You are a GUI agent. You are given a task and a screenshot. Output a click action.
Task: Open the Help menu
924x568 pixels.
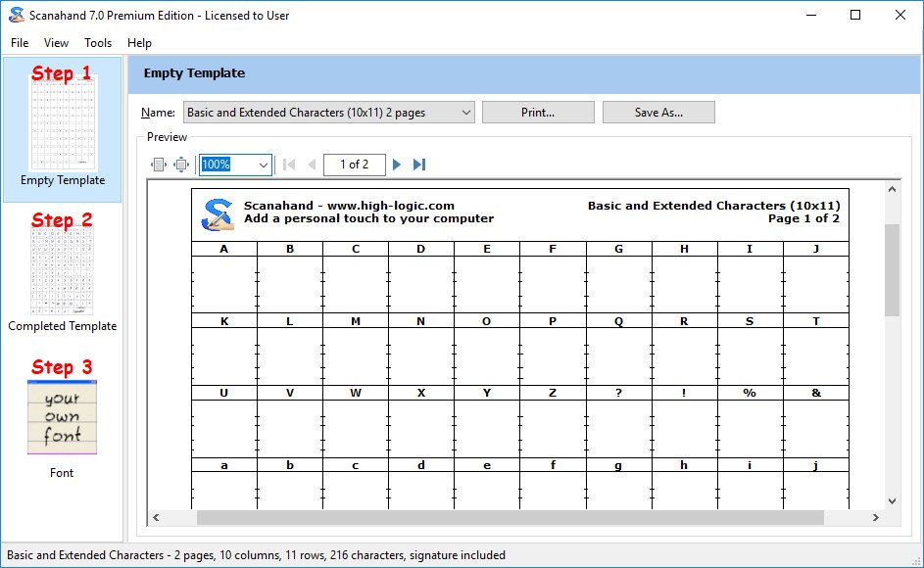click(x=140, y=43)
